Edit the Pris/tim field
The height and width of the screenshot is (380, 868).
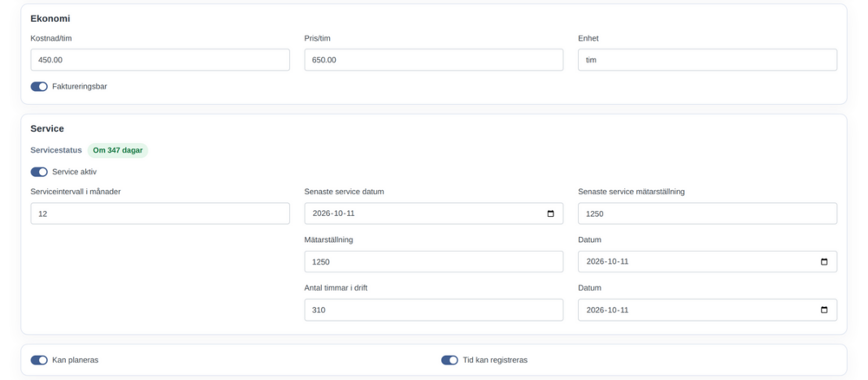point(433,60)
